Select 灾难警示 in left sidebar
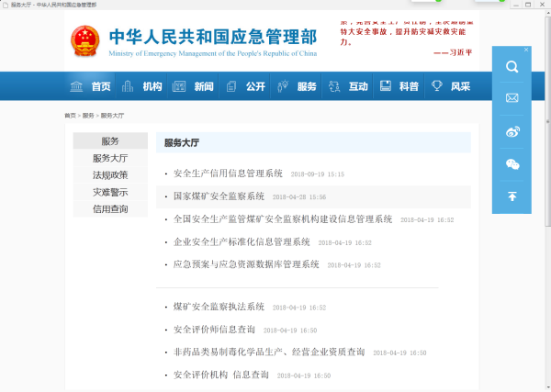 coord(110,192)
